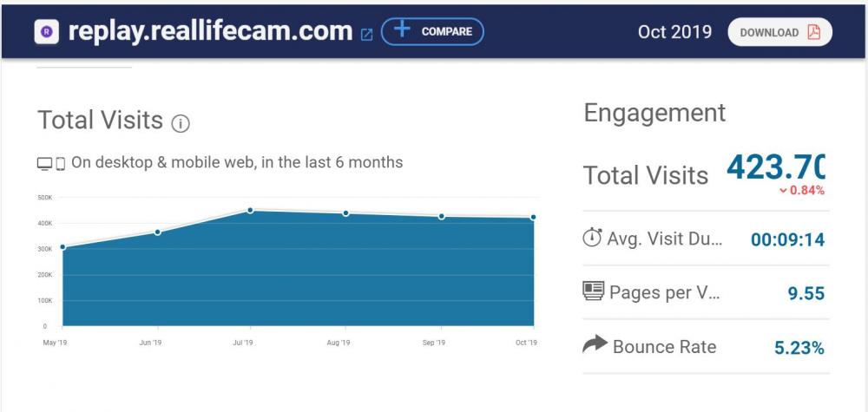Click the 5.23% Bounce Rate value
Screen dimensions: 868x412
tap(799, 348)
